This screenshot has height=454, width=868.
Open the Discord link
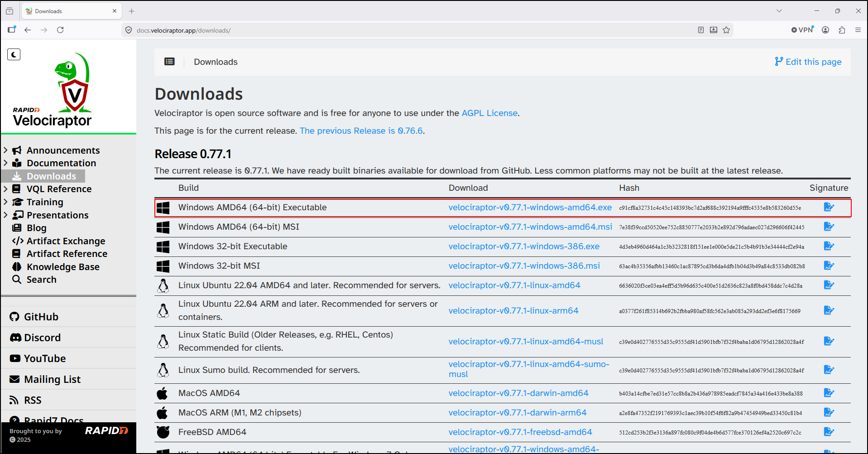pyautogui.click(x=42, y=338)
